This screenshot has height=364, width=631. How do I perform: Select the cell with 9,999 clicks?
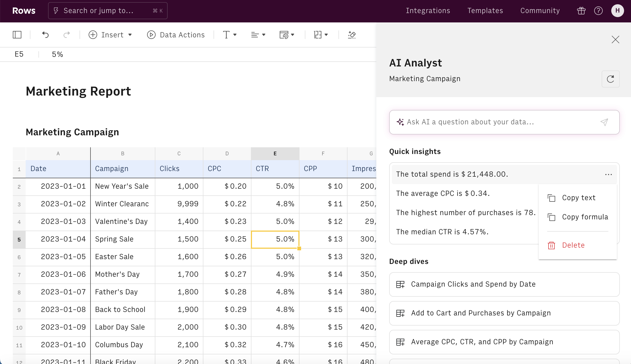[179, 204]
